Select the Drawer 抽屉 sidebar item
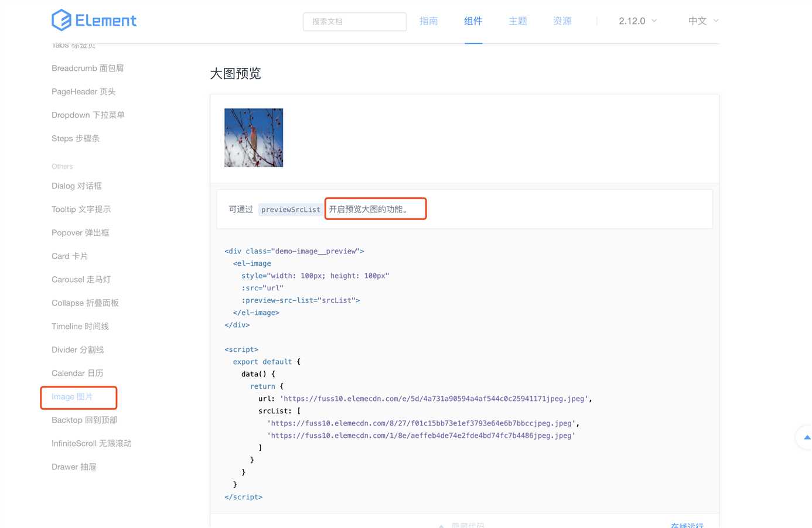 pyautogui.click(x=74, y=467)
